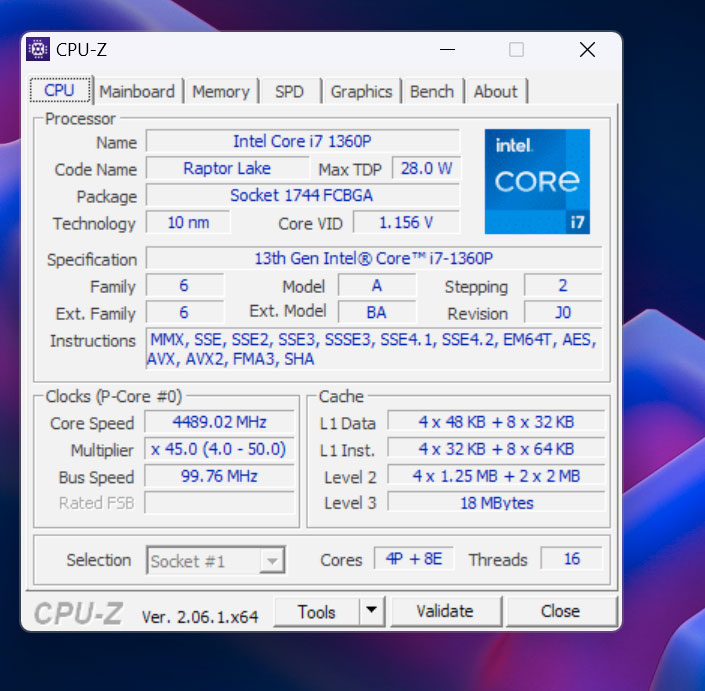Click the Model value 'A'
Viewport: 705px width, 691px height.
377,285
